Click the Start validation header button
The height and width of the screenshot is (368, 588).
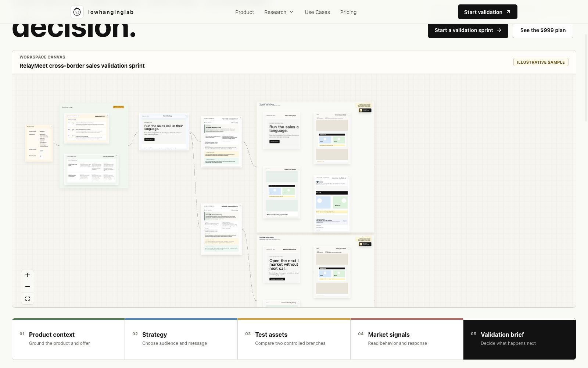pyautogui.click(x=487, y=12)
